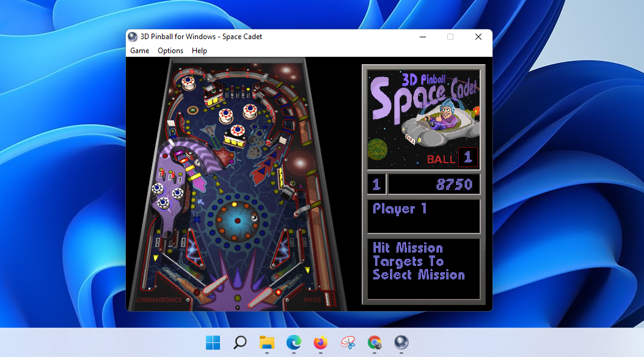Open the Help menu
The width and height of the screenshot is (644, 357).
pos(199,51)
